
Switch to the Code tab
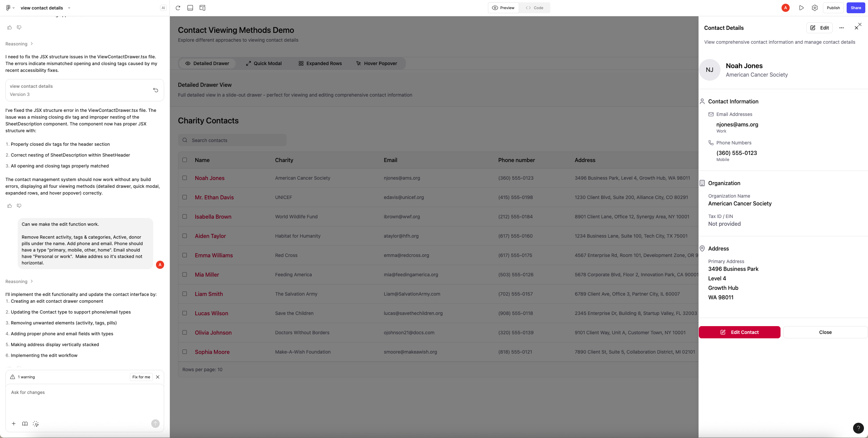coord(534,8)
